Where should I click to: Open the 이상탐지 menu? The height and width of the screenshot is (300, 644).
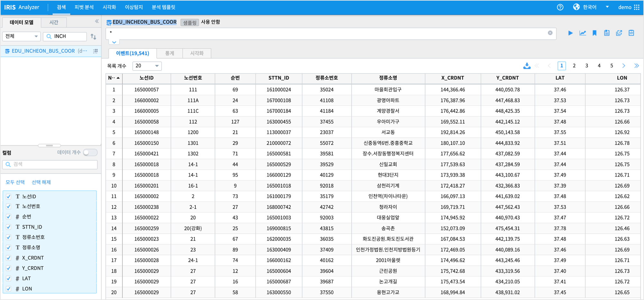pos(134,7)
